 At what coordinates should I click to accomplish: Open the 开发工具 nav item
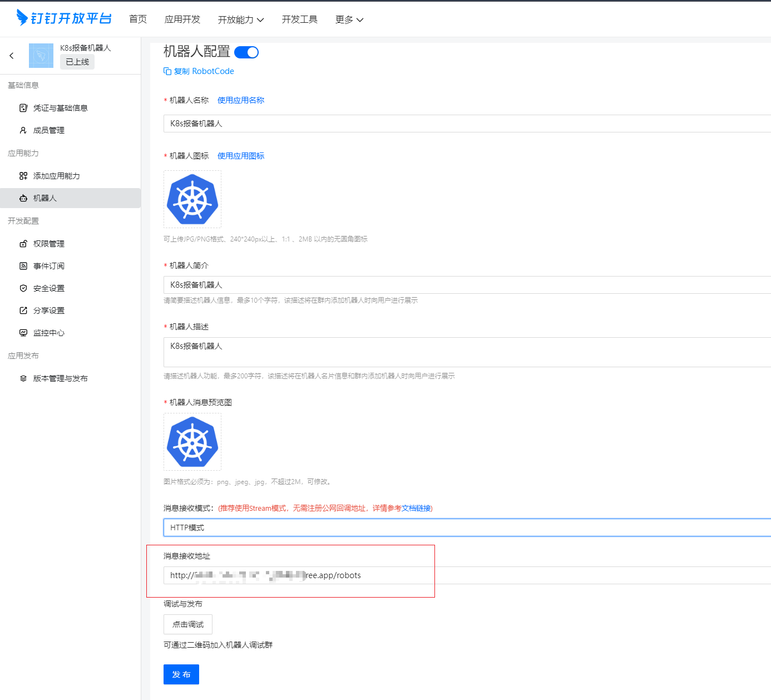tap(300, 19)
